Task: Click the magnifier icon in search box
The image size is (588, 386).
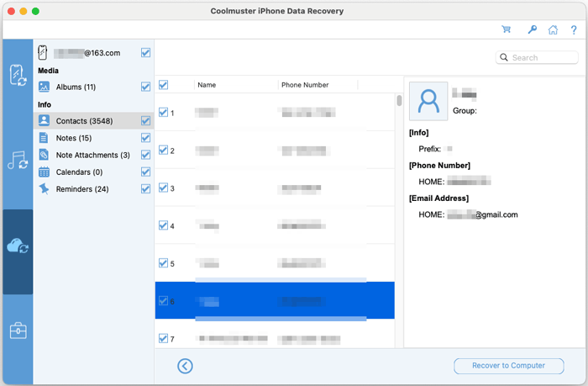Action: [x=504, y=57]
